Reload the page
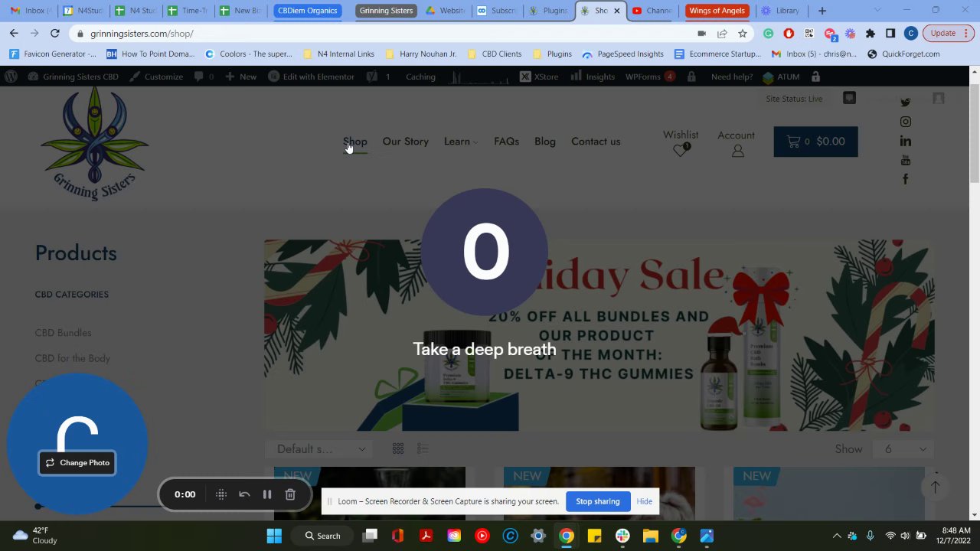980x551 pixels. [x=54, y=34]
